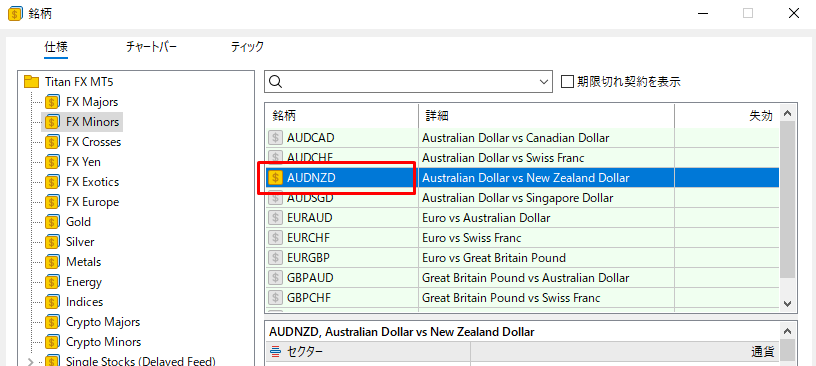Select FX Crosses in the tree
The width and height of the screenshot is (816, 366).
[x=94, y=142]
